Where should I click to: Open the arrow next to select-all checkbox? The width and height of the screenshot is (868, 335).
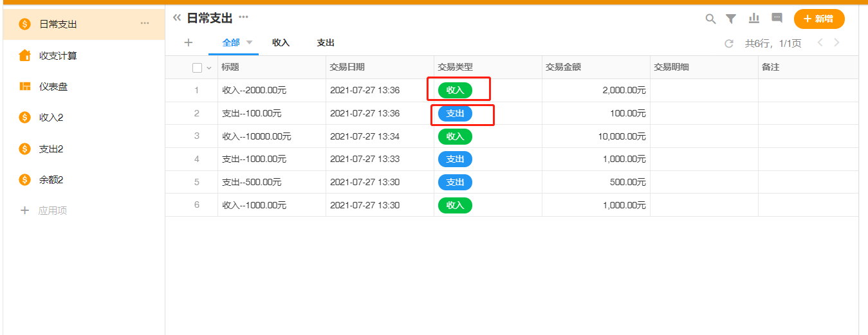tap(208, 68)
